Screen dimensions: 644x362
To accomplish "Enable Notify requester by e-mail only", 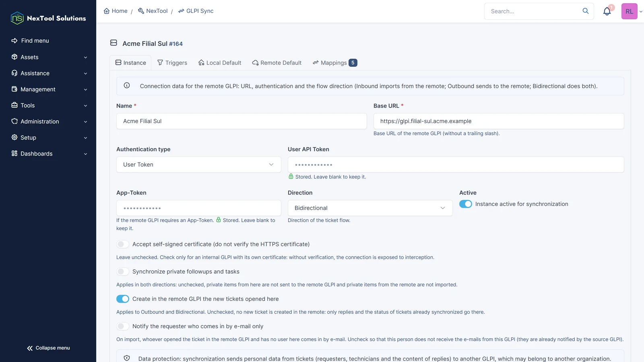I will (x=123, y=326).
